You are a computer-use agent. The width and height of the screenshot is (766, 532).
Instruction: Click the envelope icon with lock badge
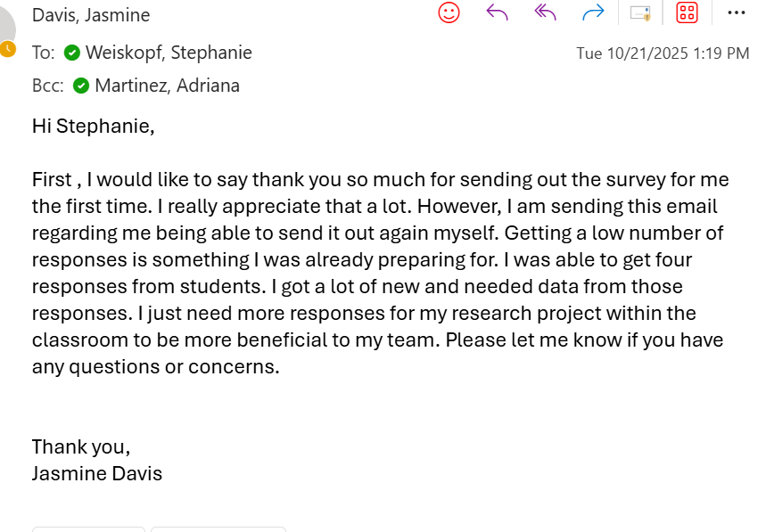coord(640,12)
